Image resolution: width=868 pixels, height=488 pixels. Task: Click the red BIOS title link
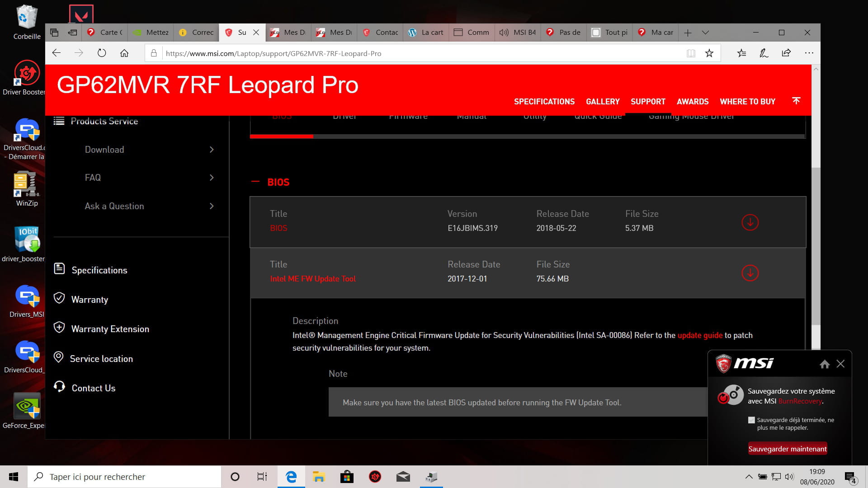[x=278, y=228]
